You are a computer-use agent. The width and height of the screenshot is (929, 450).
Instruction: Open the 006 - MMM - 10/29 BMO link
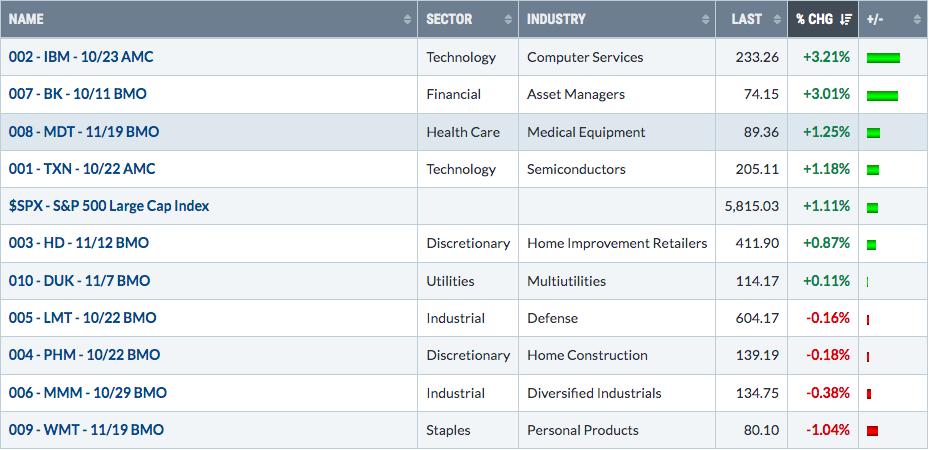(x=88, y=393)
